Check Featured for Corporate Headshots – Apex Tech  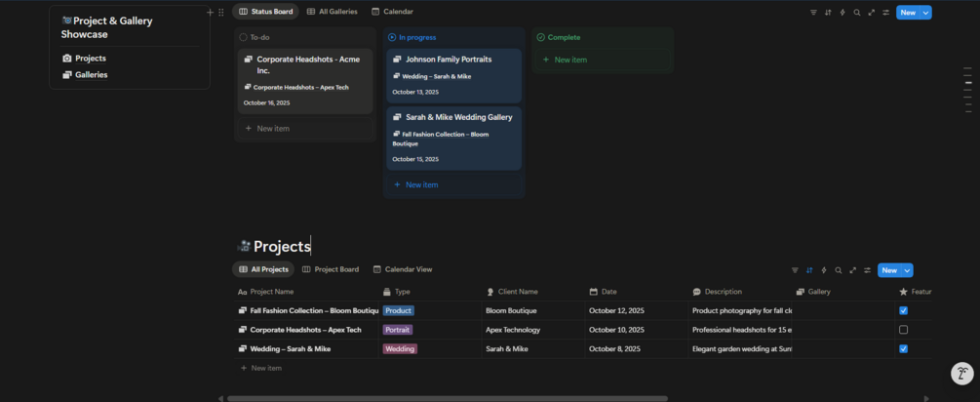click(903, 330)
